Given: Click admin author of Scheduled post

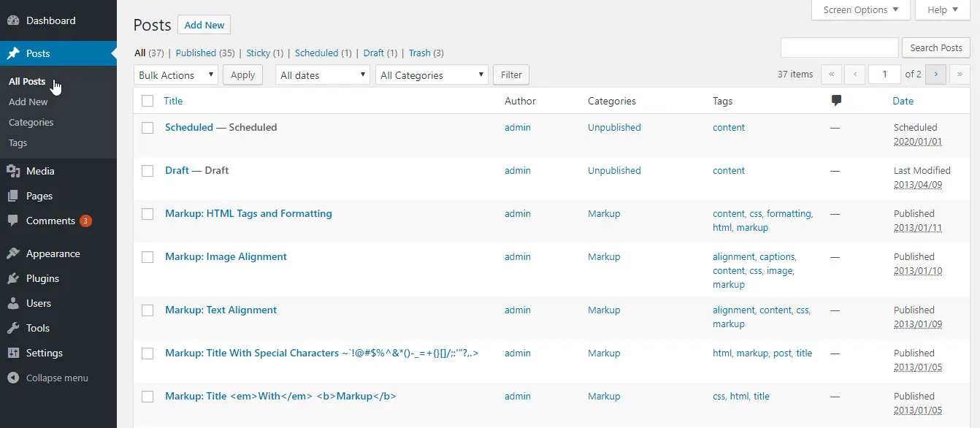Looking at the screenshot, I should pos(518,127).
